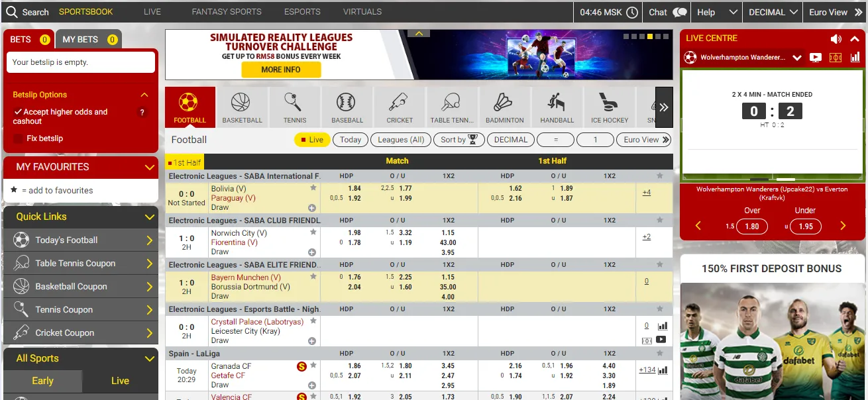Select the Tennis sport icon
The width and height of the screenshot is (868, 400).
point(294,107)
